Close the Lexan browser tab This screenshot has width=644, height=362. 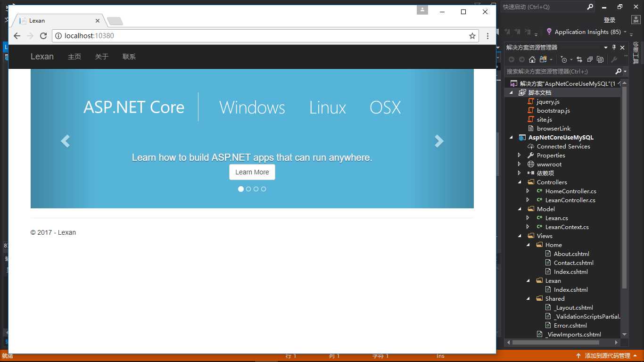pyautogui.click(x=98, y=21)
